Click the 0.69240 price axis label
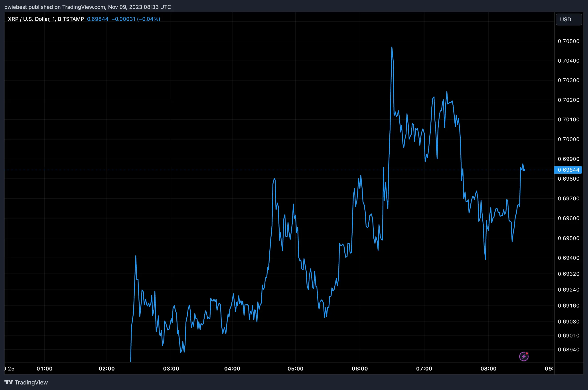The width and height of the screenshot is (588, 390). click(x=569, y=290)
